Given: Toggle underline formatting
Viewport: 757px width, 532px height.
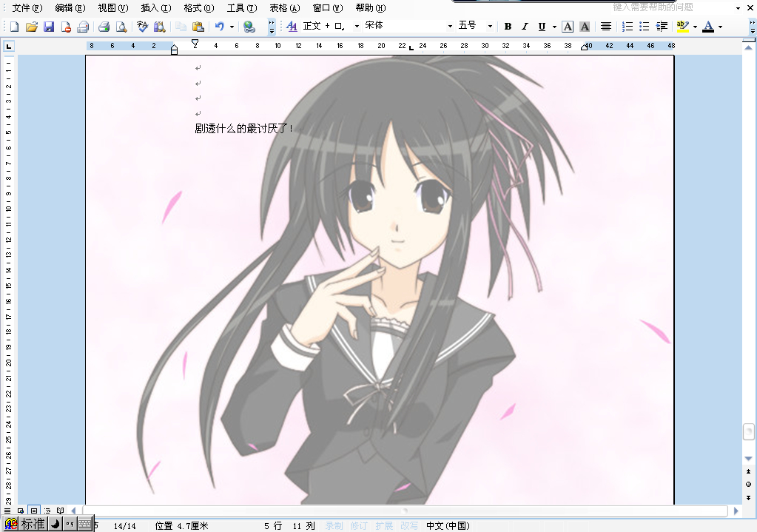Looking at the screenshot, I should 542,27.
